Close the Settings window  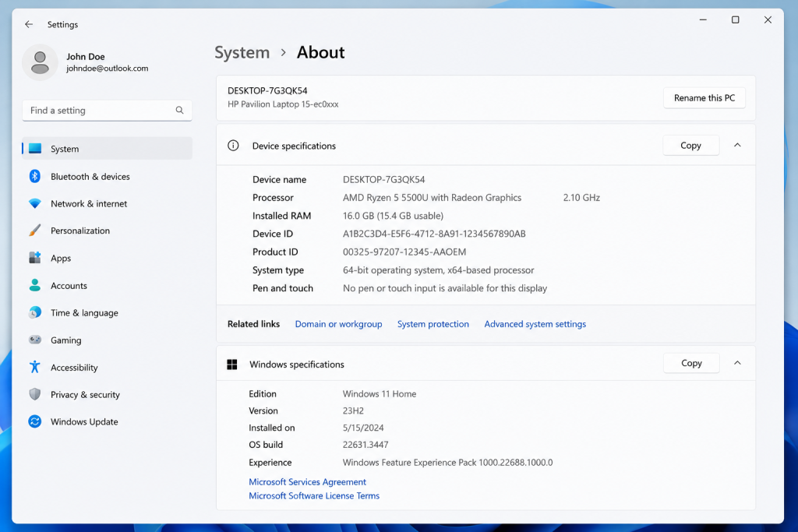coord(768,19)
